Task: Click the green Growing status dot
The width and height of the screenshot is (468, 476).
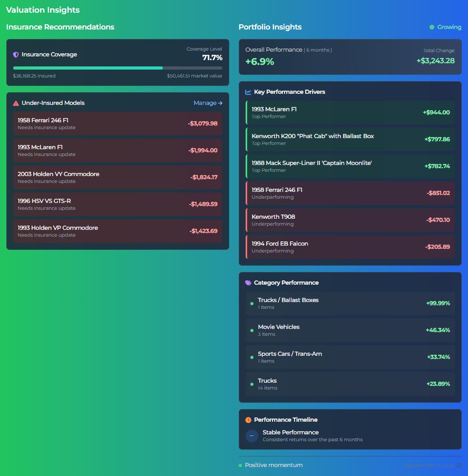Action: [432, 27]
